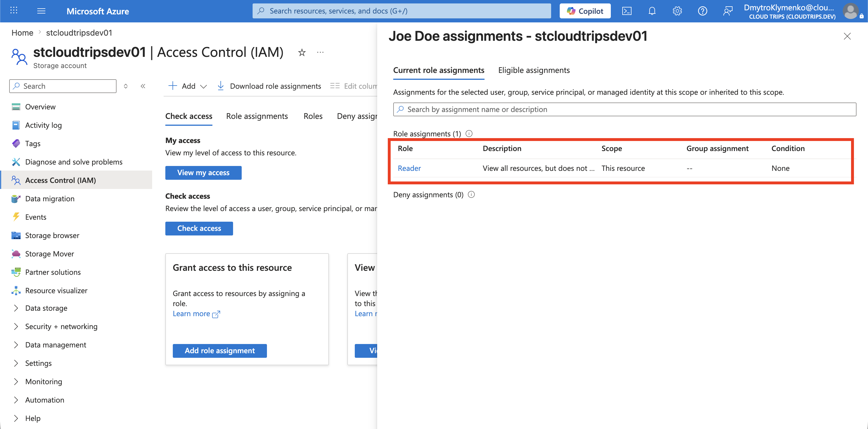Switch to Current role assignments tab
This screenshot has width=868, height=429.
pos(438,70)
